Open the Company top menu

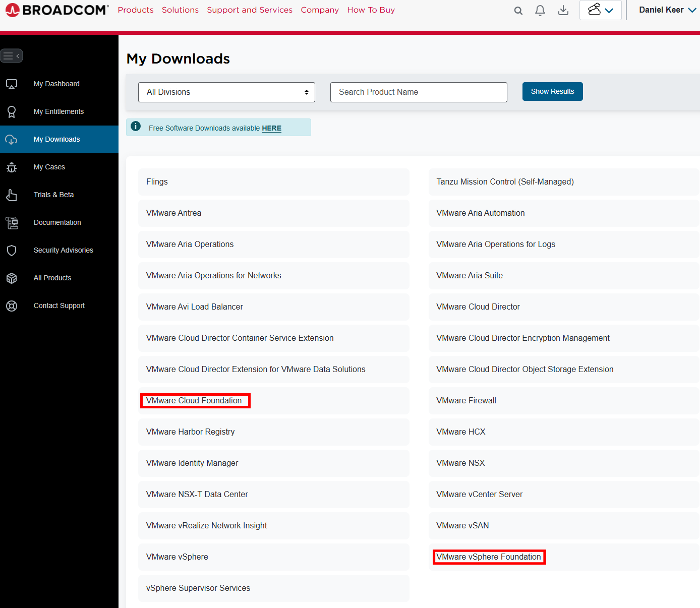[320, 10]
